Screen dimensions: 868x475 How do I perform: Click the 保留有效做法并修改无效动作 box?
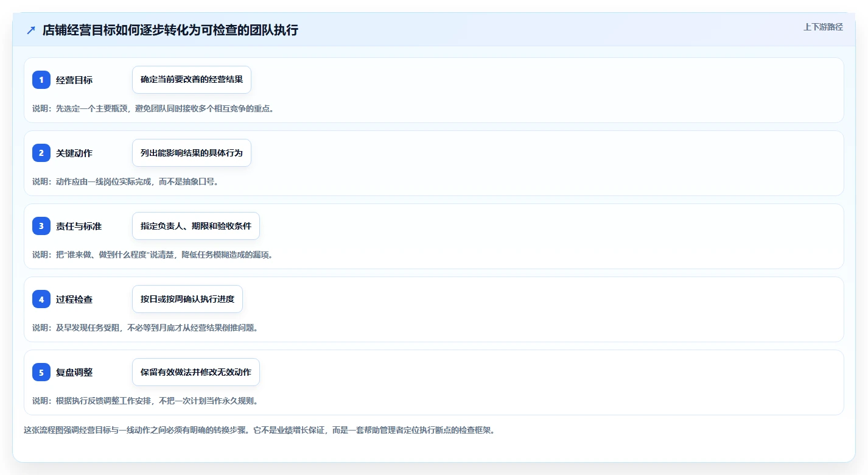point(196,372)
